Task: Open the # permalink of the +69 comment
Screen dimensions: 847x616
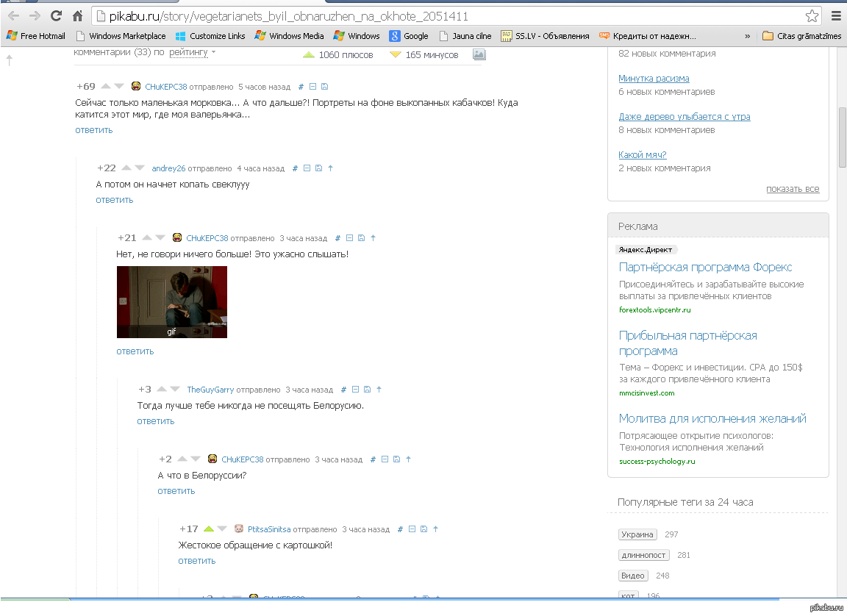Action: (301, 87)
